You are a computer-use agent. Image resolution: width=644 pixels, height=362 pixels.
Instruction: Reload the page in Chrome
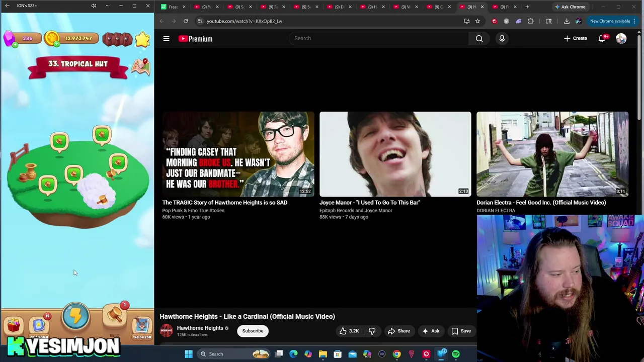click(x=186, y=21)
